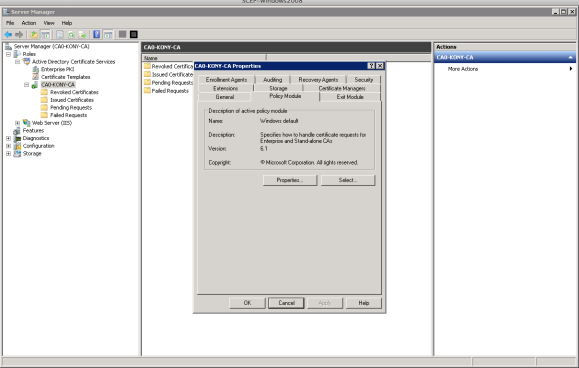Click the Web Server (IIS) tree icon

(x=26, y=123)
